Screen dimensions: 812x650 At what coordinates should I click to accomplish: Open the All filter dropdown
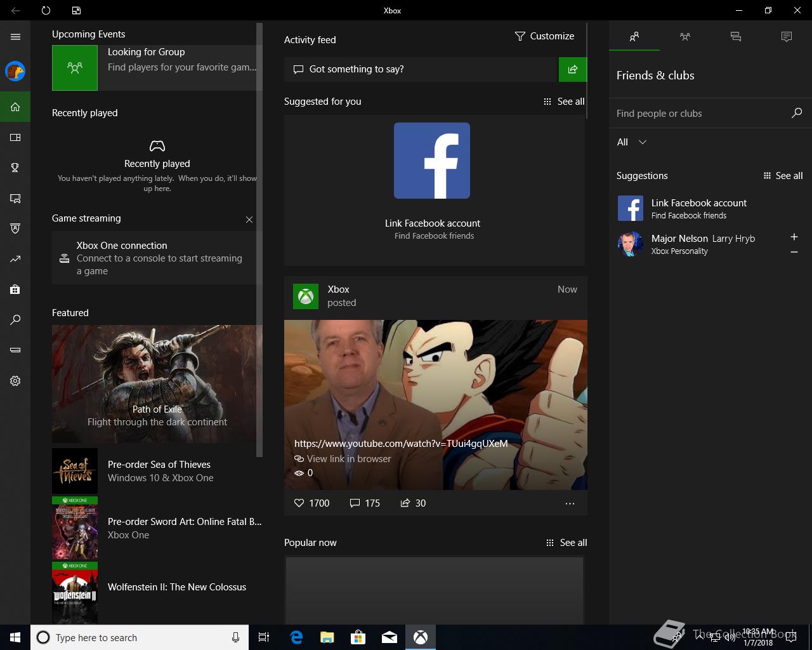pyautogui.click(x=632, y=142)
